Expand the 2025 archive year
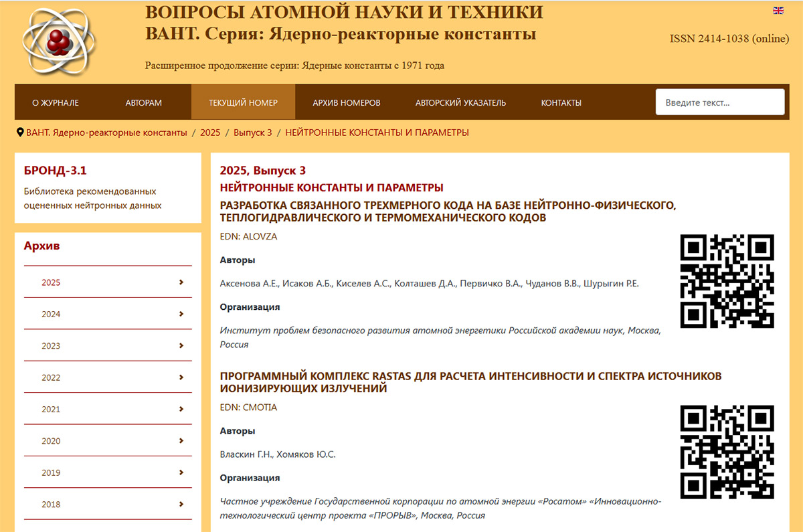 click(x=107, y=282)
